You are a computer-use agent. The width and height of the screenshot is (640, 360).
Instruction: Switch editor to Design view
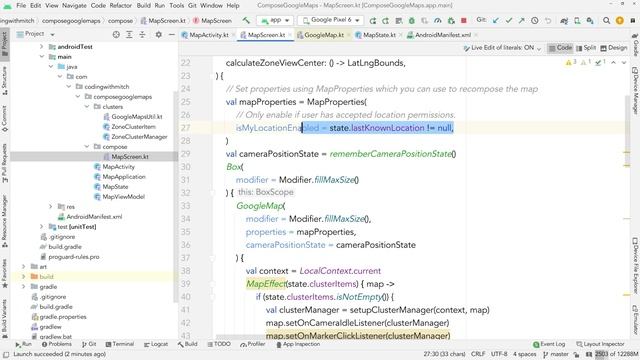[613, 48]
